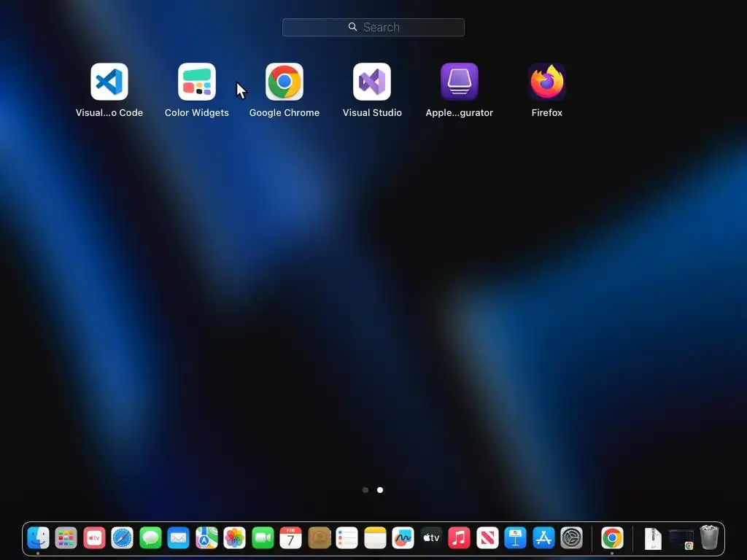
Task: Open Apple Configurator from Launchpad
Action: [460, 82]
